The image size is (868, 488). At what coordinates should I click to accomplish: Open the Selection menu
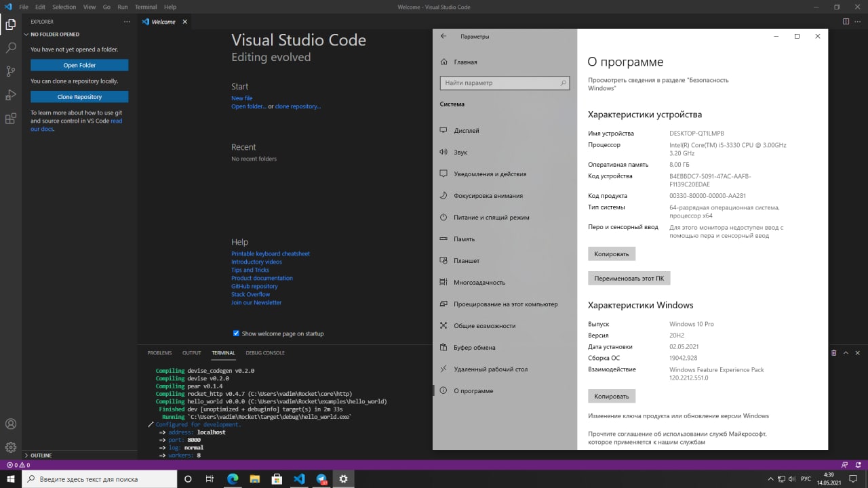[64, 7]
